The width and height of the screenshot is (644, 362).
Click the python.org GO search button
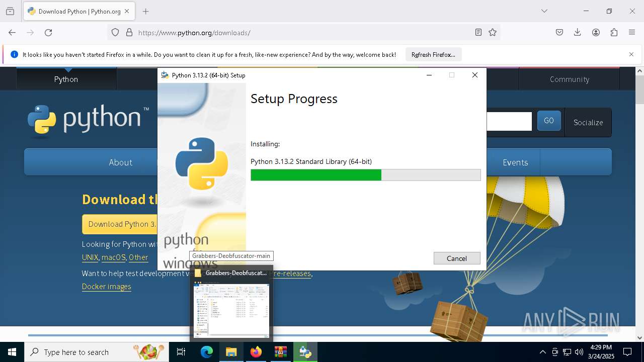pos(549,121)
